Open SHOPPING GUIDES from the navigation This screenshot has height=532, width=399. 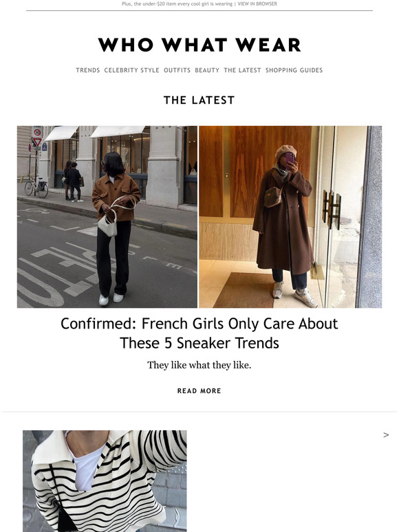point(294,70)
